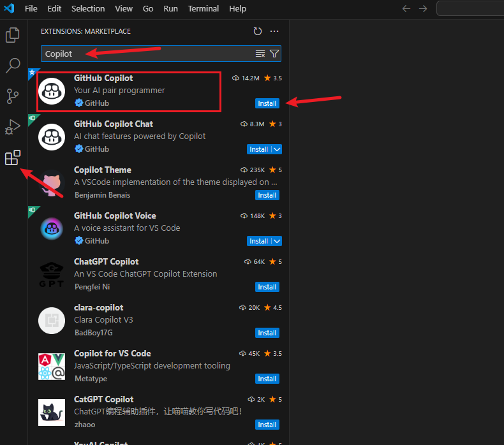The width and height of the screenshot is (504, 445).
Task: Install the ChatGPT Copilot extension
Action: 267,288
